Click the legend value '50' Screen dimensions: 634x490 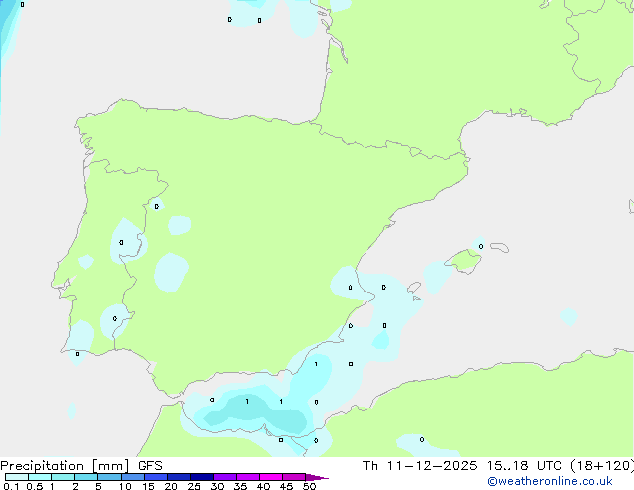coord(309,486)
